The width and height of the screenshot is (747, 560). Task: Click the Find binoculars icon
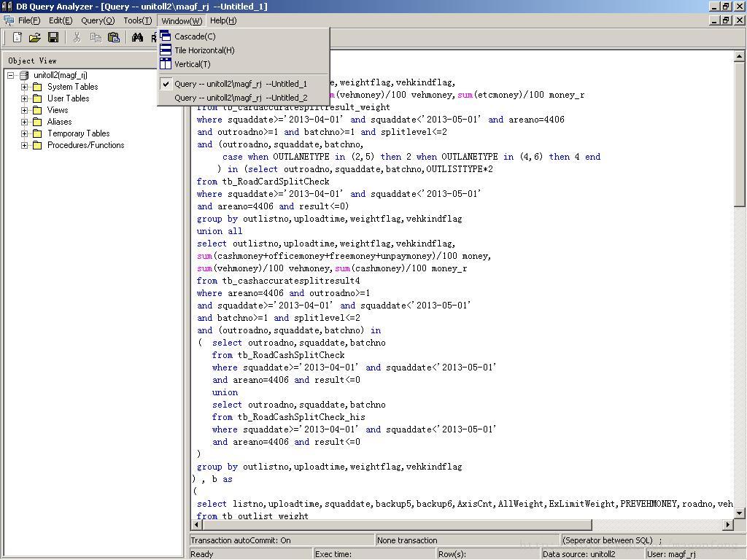coord(138,37)
